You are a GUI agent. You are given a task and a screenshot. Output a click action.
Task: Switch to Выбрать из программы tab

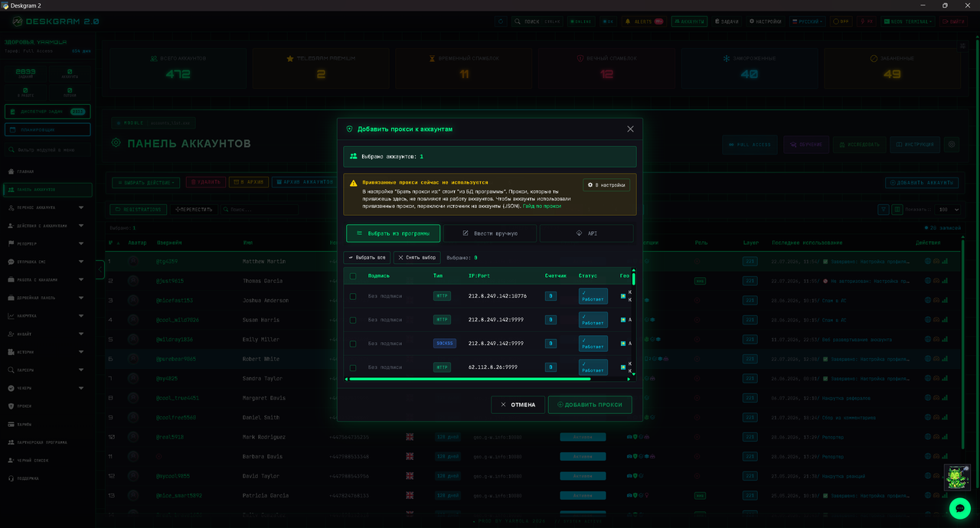pos(393,233)
